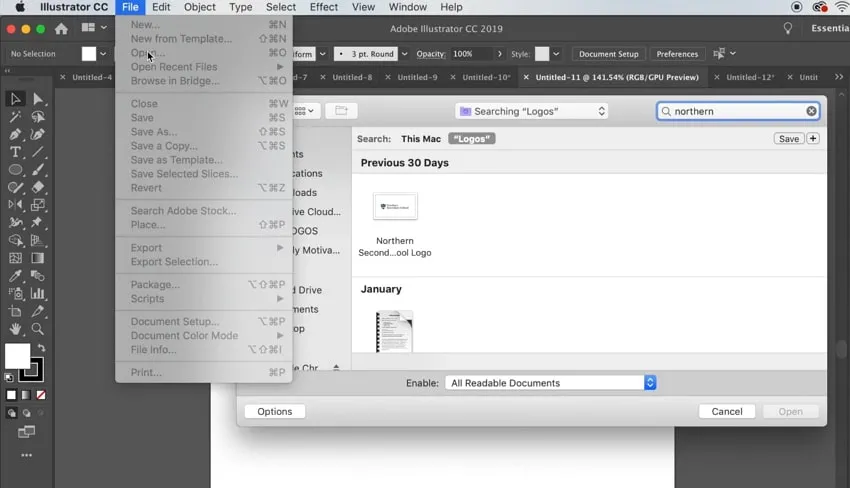Clear the northern search field
Viewport: 850px width, 488px height.
pyautogui.click(x=811, y=111)
